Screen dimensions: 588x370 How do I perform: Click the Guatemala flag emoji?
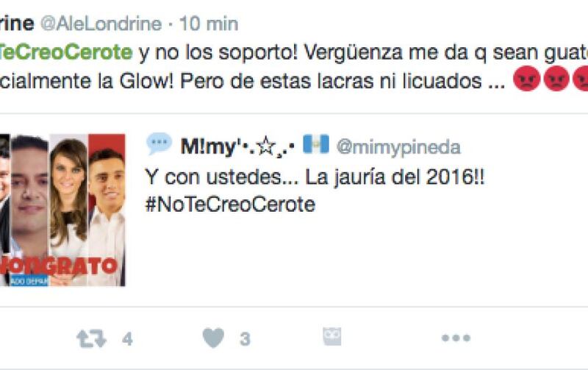coord(316,144)
